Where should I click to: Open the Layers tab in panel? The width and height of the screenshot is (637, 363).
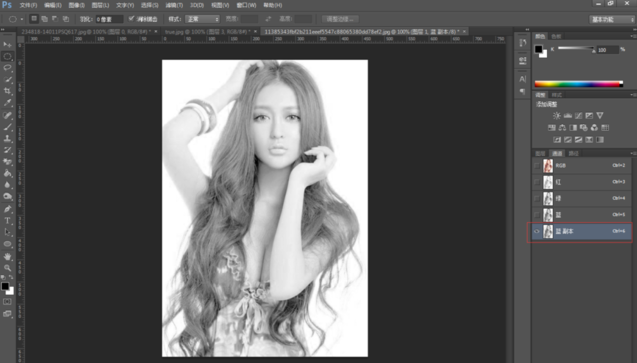(x=540, y=153)
